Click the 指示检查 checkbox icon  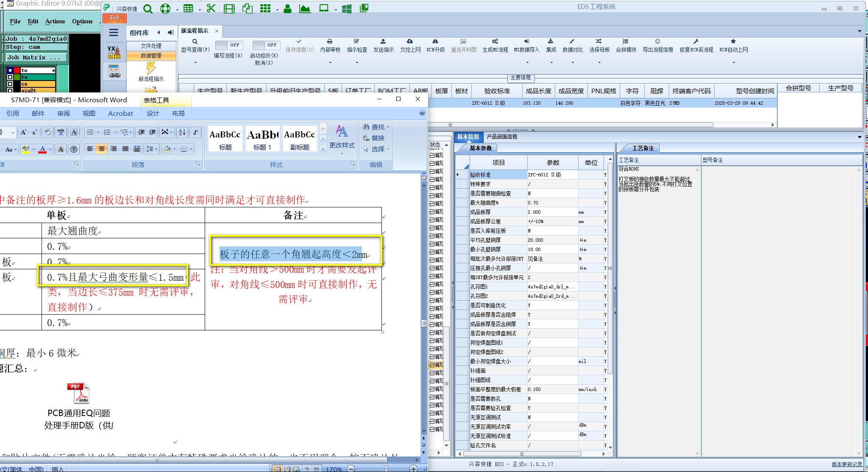(356, 42)
